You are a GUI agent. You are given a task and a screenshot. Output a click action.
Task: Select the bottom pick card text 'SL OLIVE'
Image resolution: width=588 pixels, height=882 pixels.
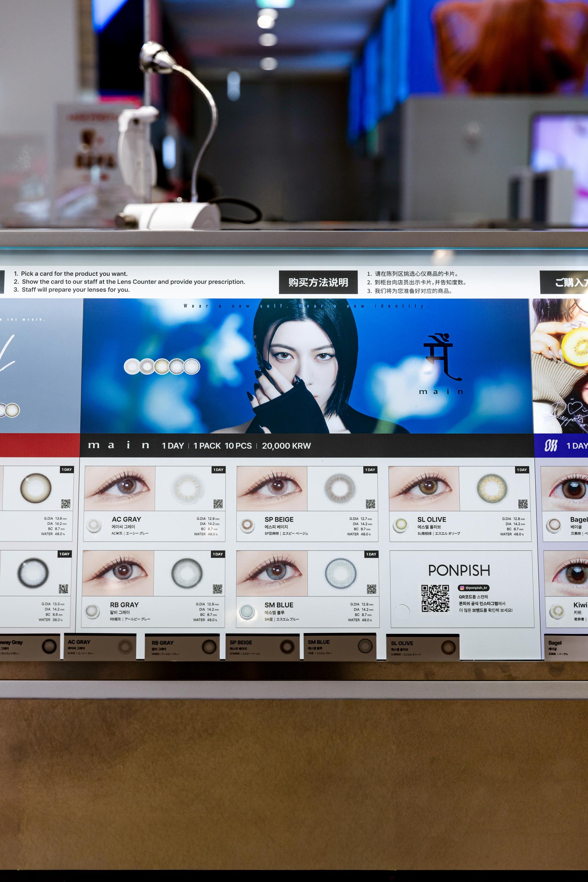(x=402, y=643)
